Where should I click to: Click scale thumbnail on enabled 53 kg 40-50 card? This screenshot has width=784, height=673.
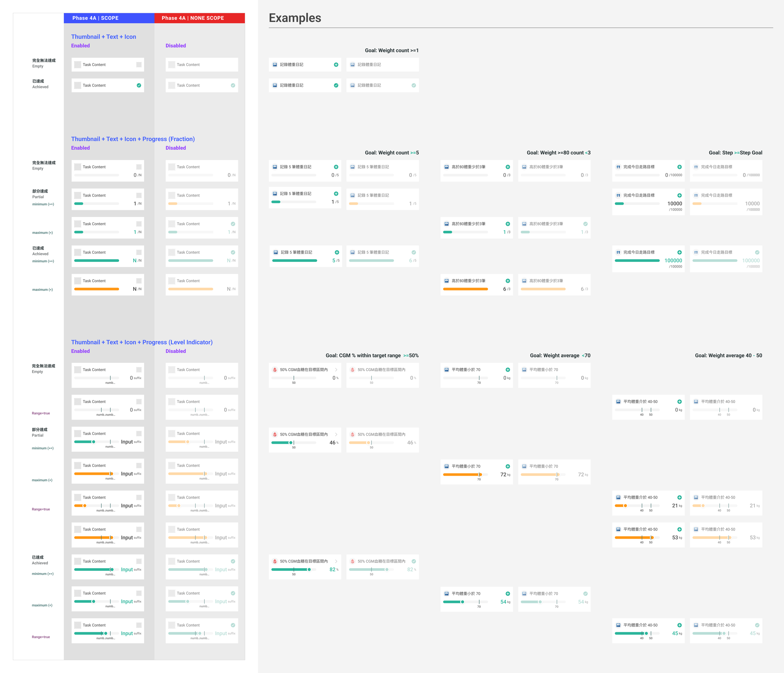(618, 529)
